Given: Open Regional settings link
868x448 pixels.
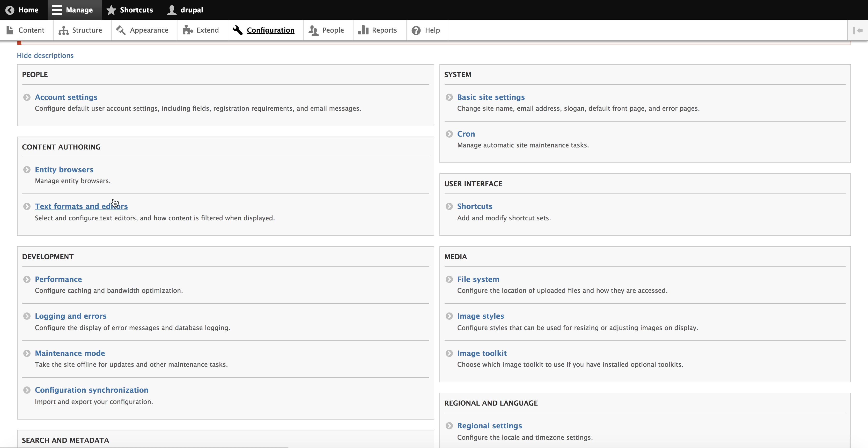Looking at the screenshot, I should tap(489, 426).
